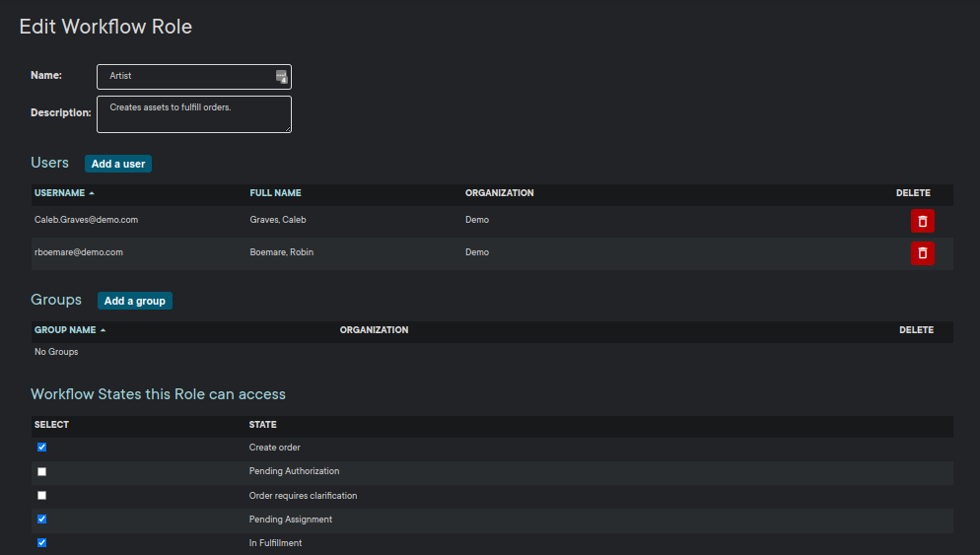
Task: Click the Add a user button
Action: click(x=118, y=164)
